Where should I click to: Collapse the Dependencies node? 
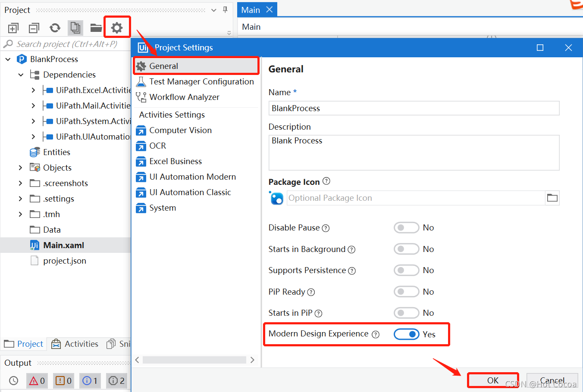click(x=21, y=75)
